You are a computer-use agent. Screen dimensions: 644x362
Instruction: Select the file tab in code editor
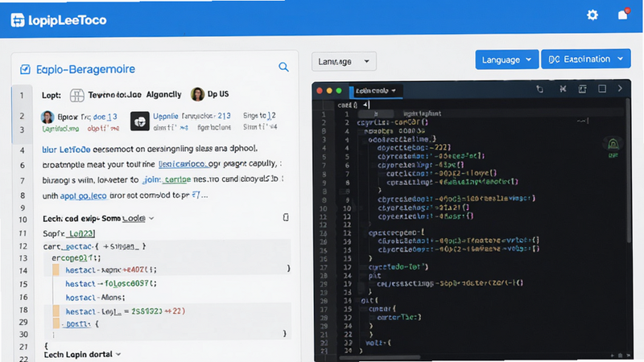375,91
